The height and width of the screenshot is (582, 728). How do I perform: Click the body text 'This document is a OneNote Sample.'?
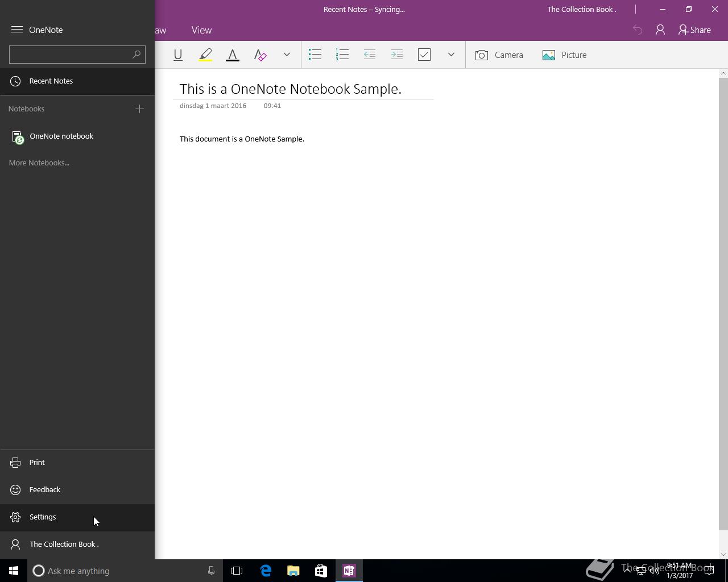[242, 139]
